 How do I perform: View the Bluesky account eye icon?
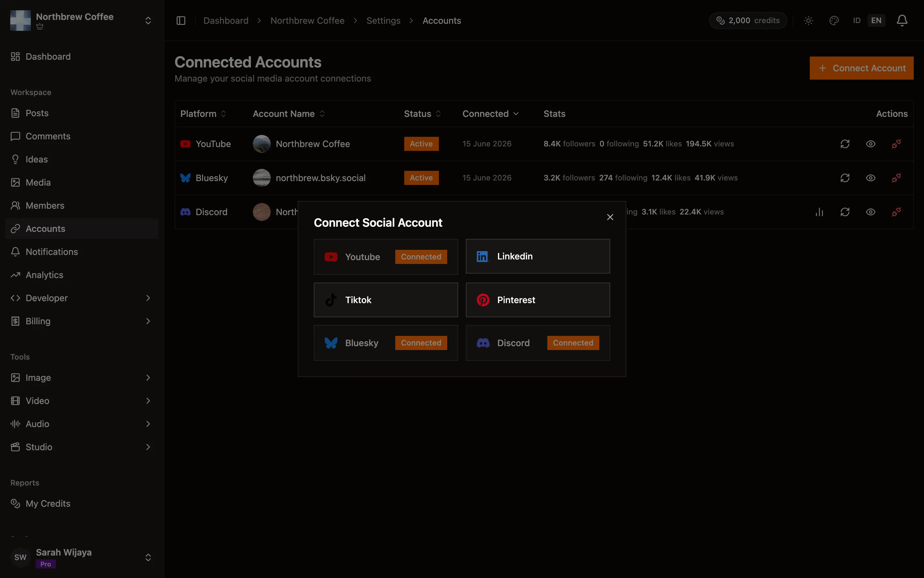[x=870, y=178]
